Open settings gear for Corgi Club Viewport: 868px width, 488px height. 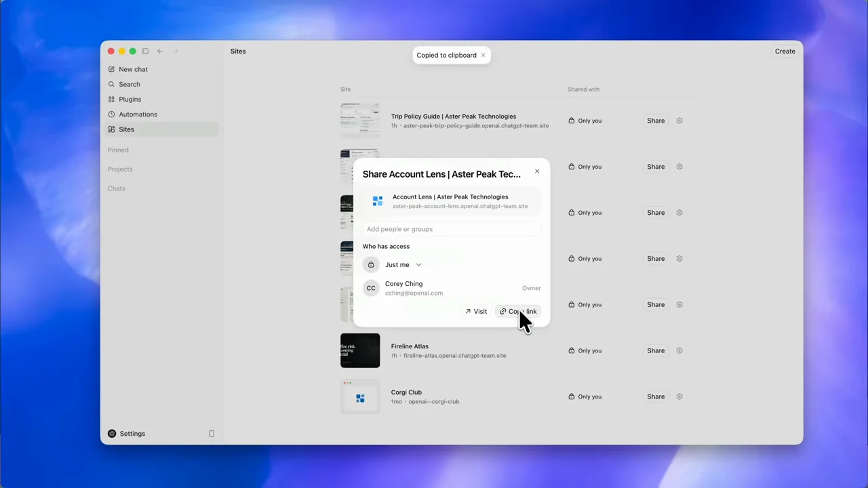[x=679, y=396]
